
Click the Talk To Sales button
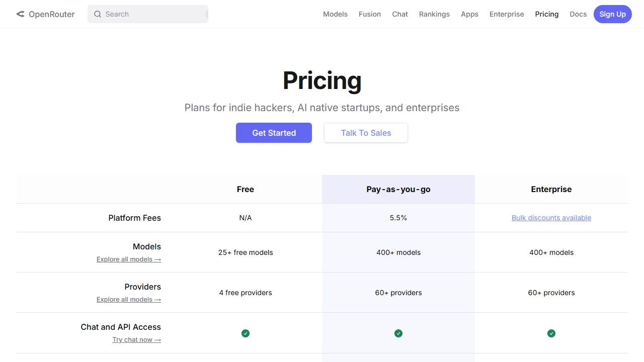(x=366, y=133)
